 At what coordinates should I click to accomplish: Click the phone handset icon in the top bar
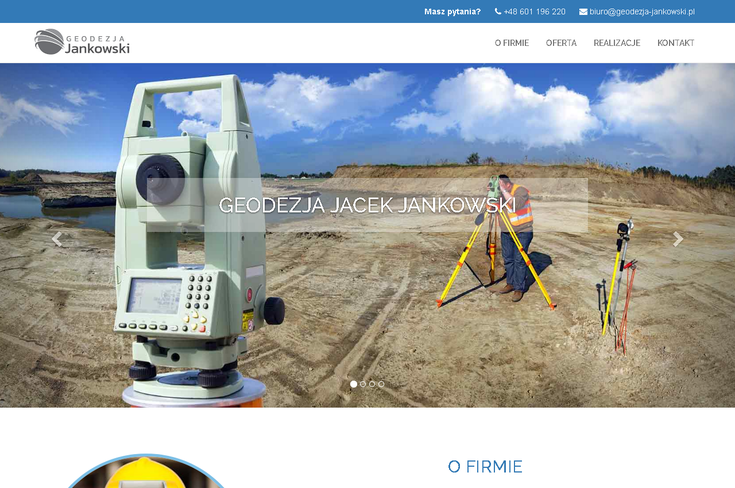click(498, 12)
